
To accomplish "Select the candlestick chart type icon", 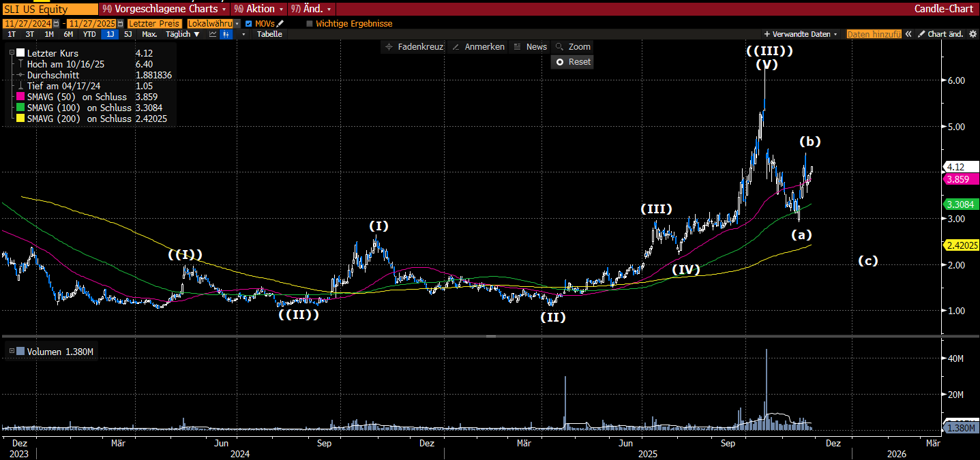I will pos(226,34).
